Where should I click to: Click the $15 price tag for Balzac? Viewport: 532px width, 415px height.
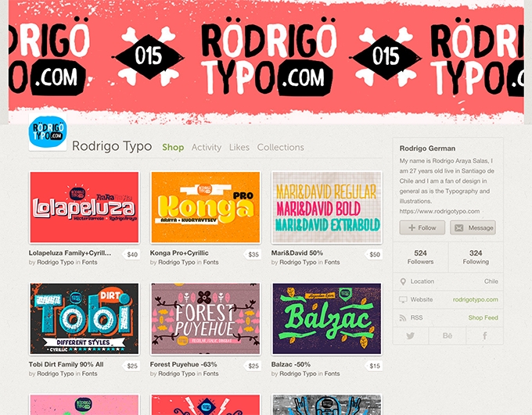(x=374, y=366)
